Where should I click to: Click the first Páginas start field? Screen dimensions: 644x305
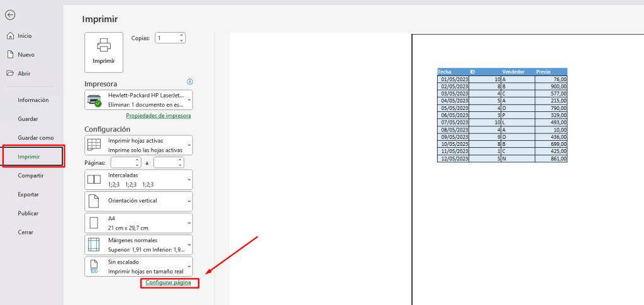123,162
